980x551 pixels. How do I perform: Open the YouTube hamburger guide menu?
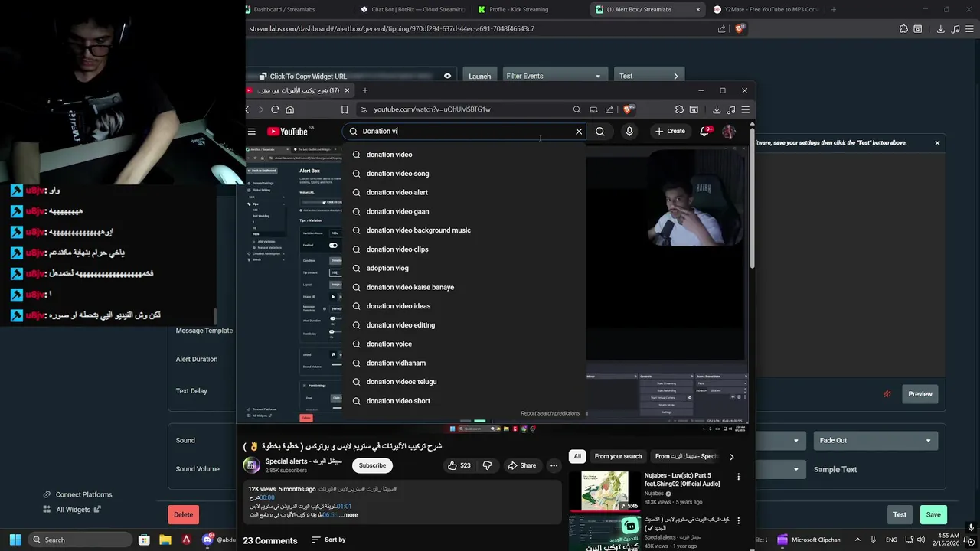pyautogui.click(x=251, y=132)
